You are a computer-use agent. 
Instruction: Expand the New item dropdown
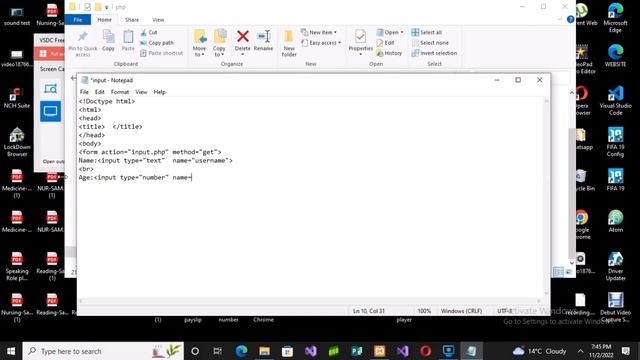click(319, 32)
